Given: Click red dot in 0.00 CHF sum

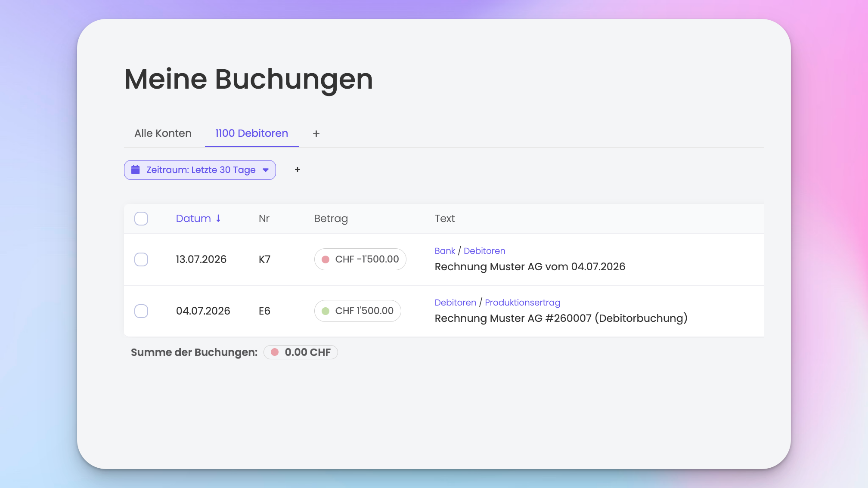Looking at the screenshot, I should tap(275, 352).
